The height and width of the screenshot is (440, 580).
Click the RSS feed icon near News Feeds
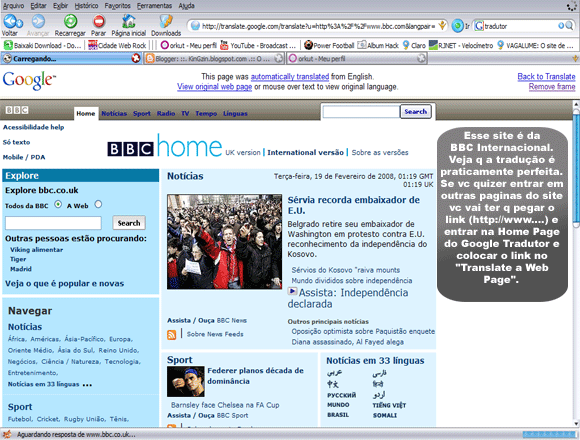point(171,335)
